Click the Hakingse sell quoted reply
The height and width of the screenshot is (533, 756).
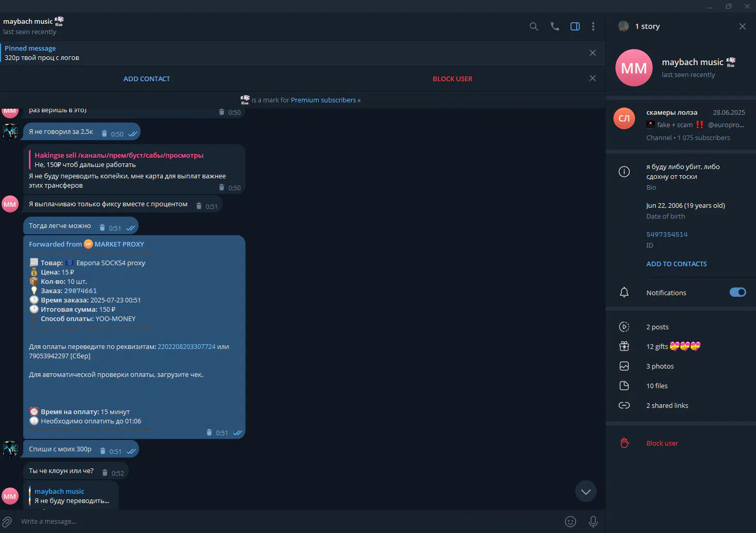[x=135, y=160]
